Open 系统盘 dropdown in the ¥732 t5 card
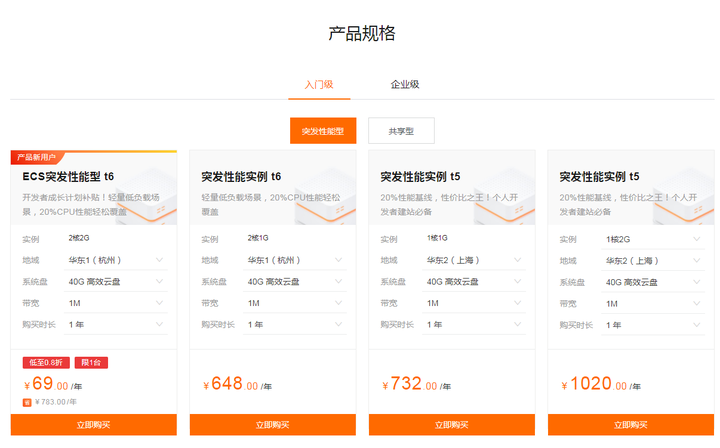The image size is (720, 448). coord(474,281)
